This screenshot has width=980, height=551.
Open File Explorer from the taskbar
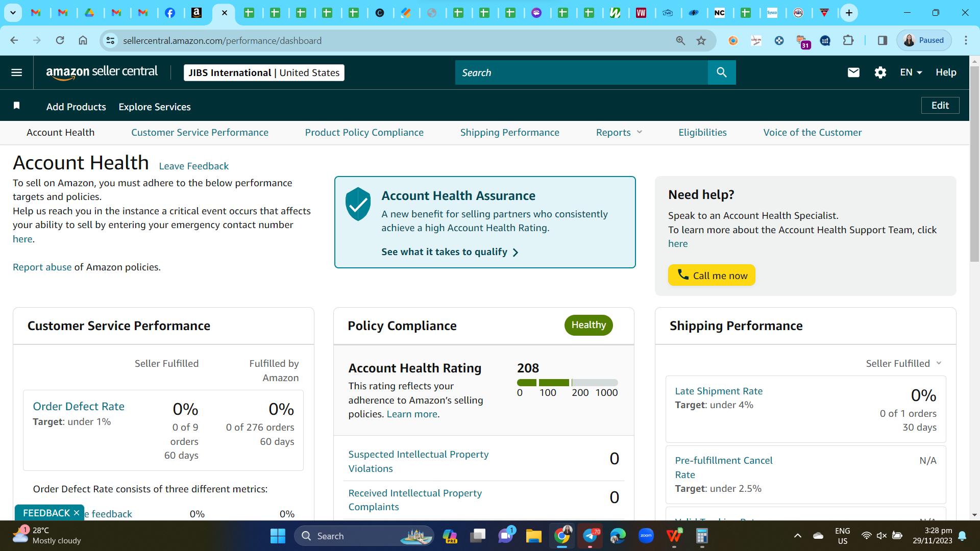(534, 536)
